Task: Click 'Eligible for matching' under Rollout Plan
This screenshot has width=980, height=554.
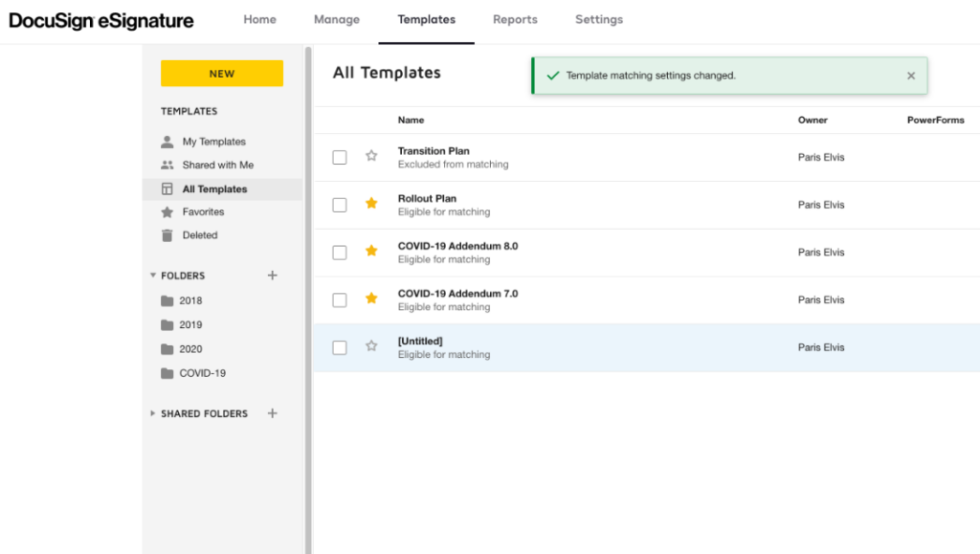Action: [x=444, y=211]
